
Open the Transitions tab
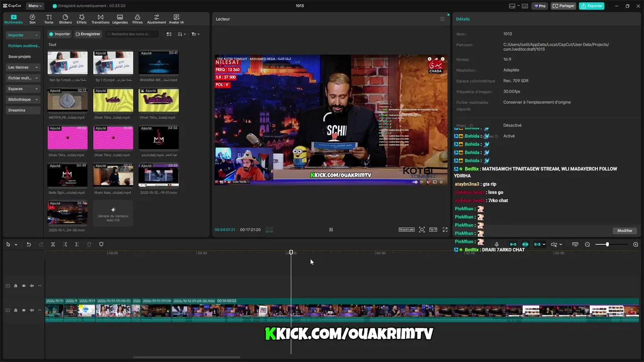(100, 19)
